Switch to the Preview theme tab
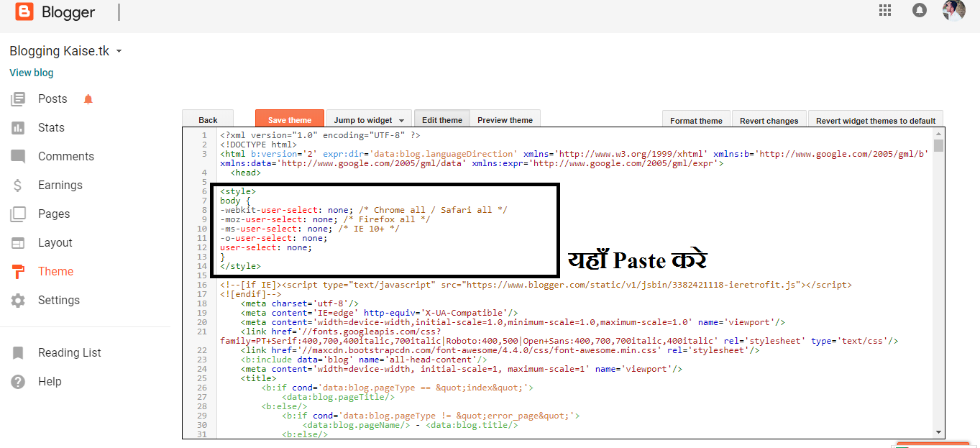The image size is (980, 448). pyautogui.click(x=505, y=120)
